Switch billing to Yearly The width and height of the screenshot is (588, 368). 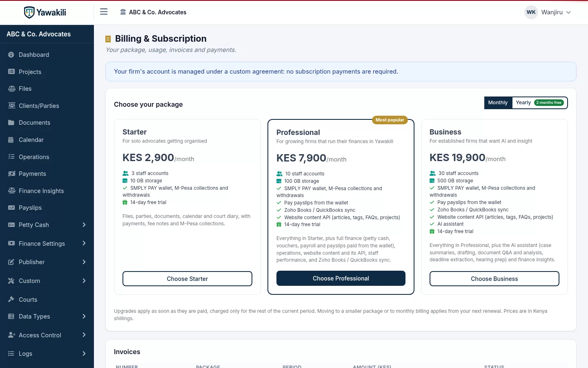click(x=539, y=103)
